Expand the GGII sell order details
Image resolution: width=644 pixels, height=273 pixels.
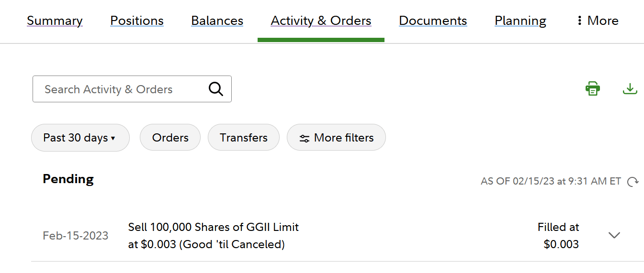point(614,235)
